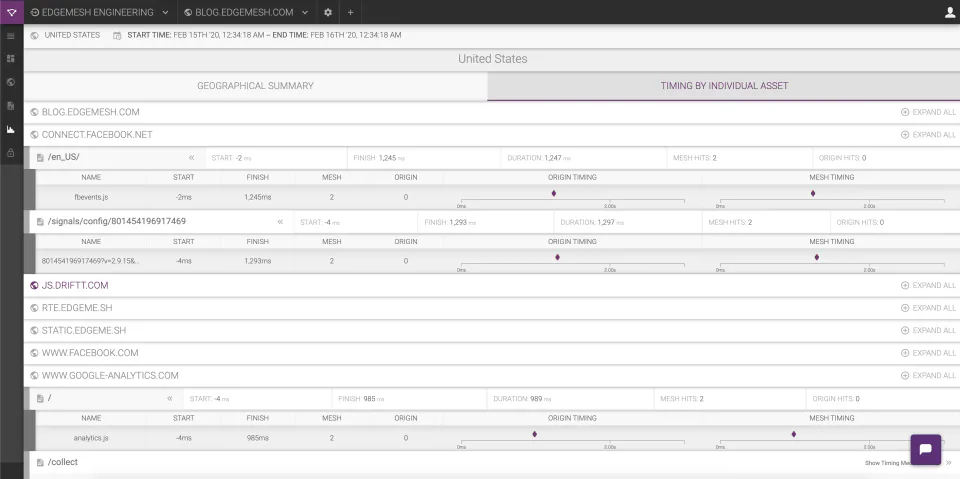Expand all for RTE.EDGEME.SH
The width and height of the screenshot is (960, 479).
pos(928,308)
